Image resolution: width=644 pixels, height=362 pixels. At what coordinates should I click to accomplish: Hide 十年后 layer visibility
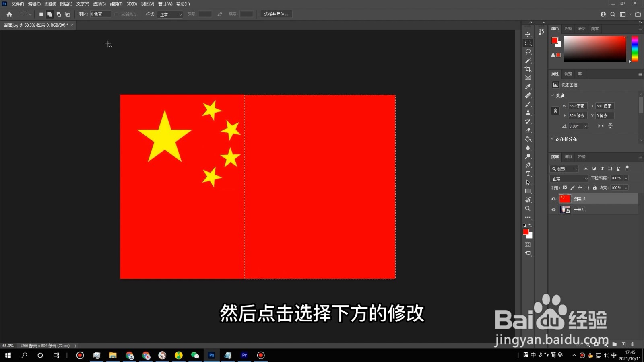553,210
